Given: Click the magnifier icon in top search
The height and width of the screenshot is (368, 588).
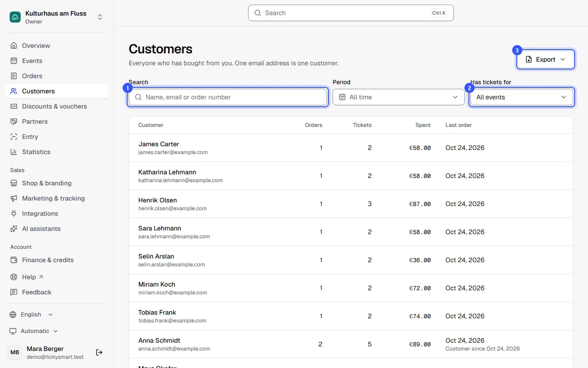Looking at the screenshot, I should coord(258,13).
